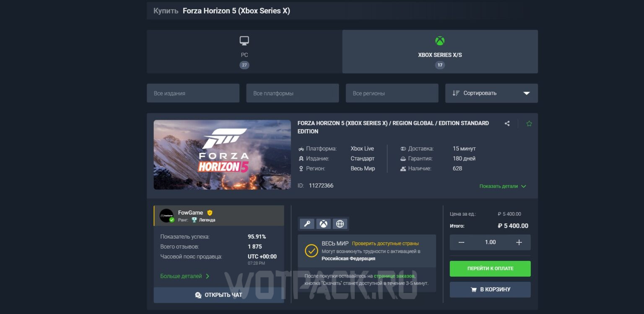This screenshot has height=314, width=644.
Task: Open the 'Все издания' editions filter
Action: point(193,93)
